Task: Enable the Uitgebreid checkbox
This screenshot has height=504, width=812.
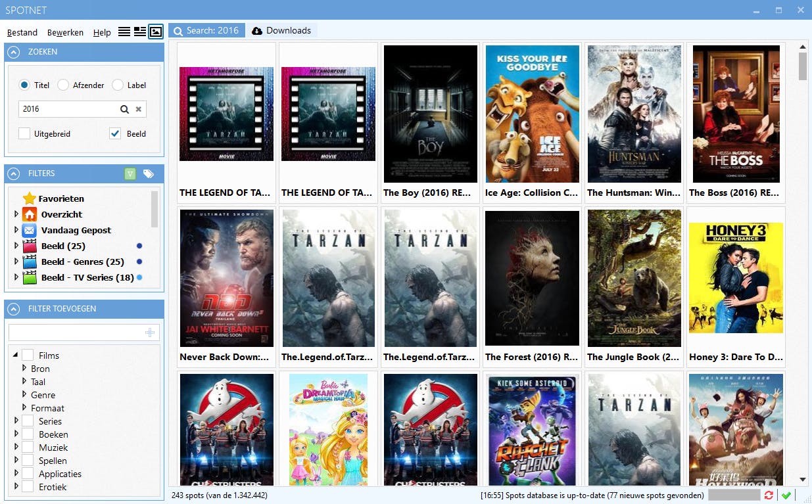Action: pos(24,133)
